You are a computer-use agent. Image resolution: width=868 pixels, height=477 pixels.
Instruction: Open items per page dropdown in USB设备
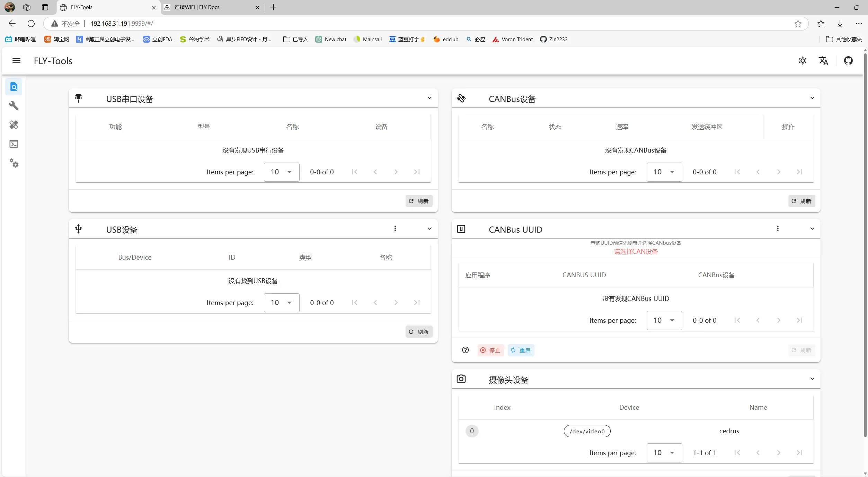tap(281, 303)
